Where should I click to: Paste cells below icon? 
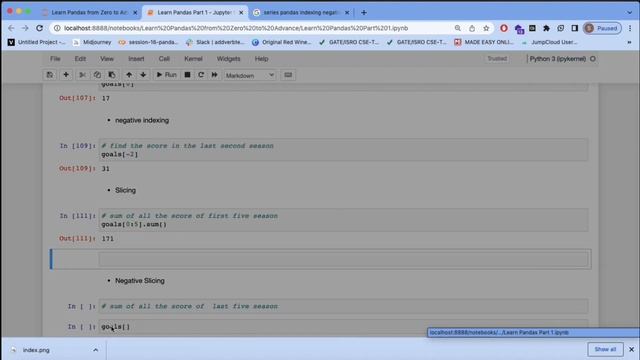112,75
